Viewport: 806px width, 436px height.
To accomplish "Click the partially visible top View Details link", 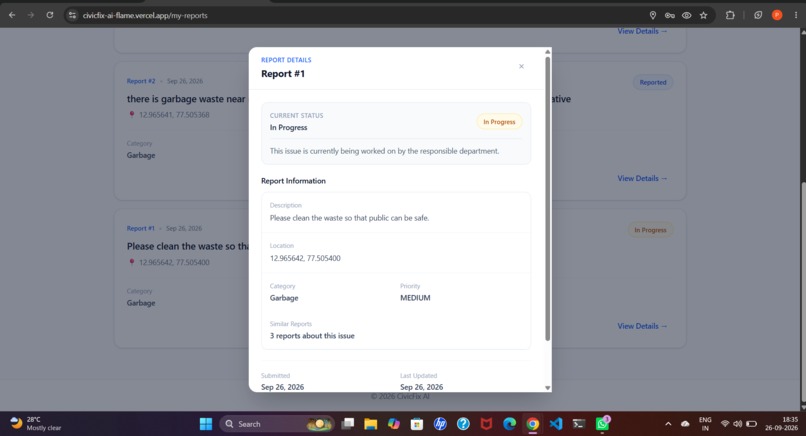I will coord(642,31).
